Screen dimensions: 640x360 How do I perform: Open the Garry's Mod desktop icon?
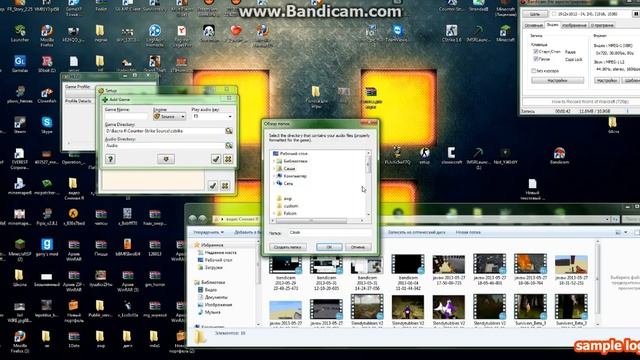47,247
